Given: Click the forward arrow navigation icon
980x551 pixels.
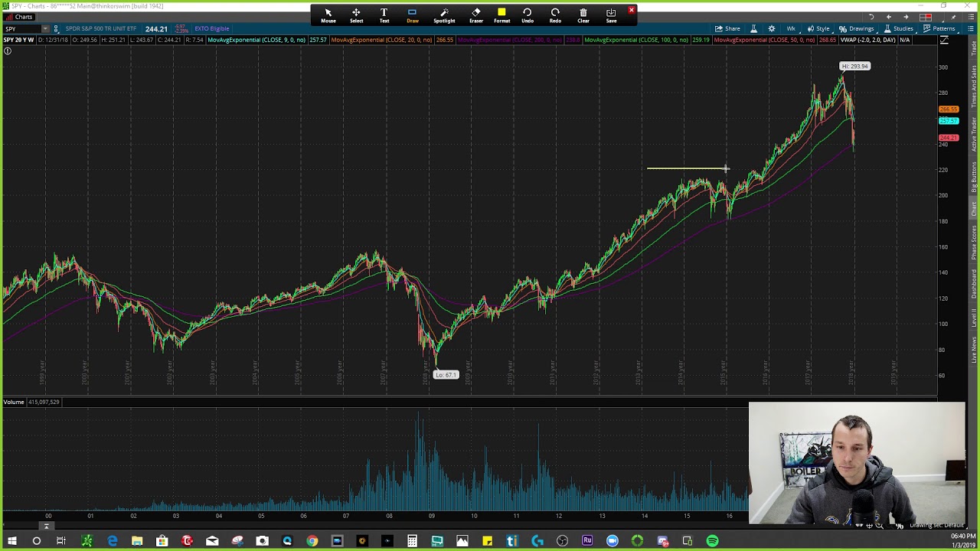Looking at the screenshot, I should point(906,17).
